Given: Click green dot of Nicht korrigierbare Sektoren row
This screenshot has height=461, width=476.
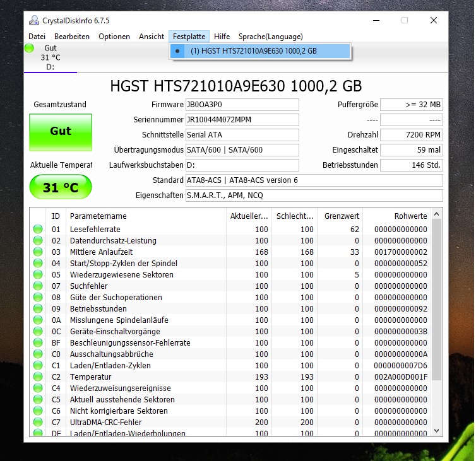Looking at the screenshot, I should (38, 411).
